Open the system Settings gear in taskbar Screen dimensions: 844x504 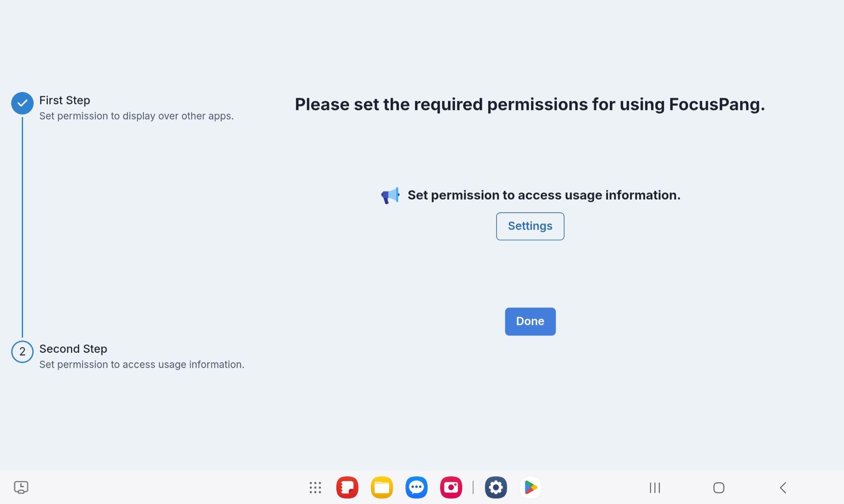(x=495, y=488)
